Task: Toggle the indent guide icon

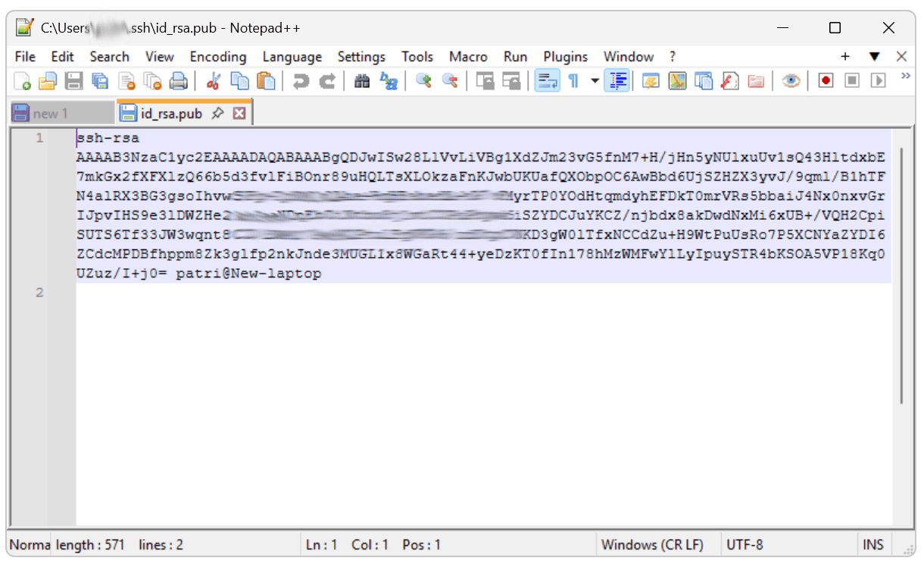Action: (x=617, y=80)
